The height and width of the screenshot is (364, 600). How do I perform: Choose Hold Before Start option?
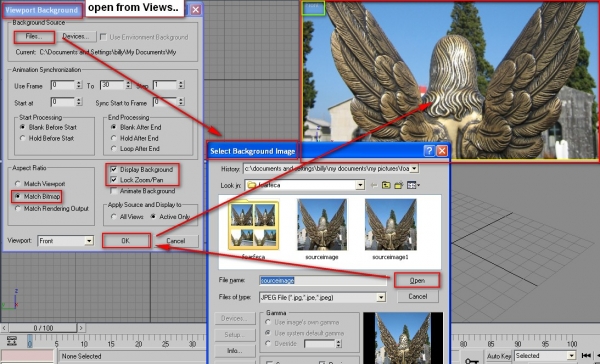[23, 138]
